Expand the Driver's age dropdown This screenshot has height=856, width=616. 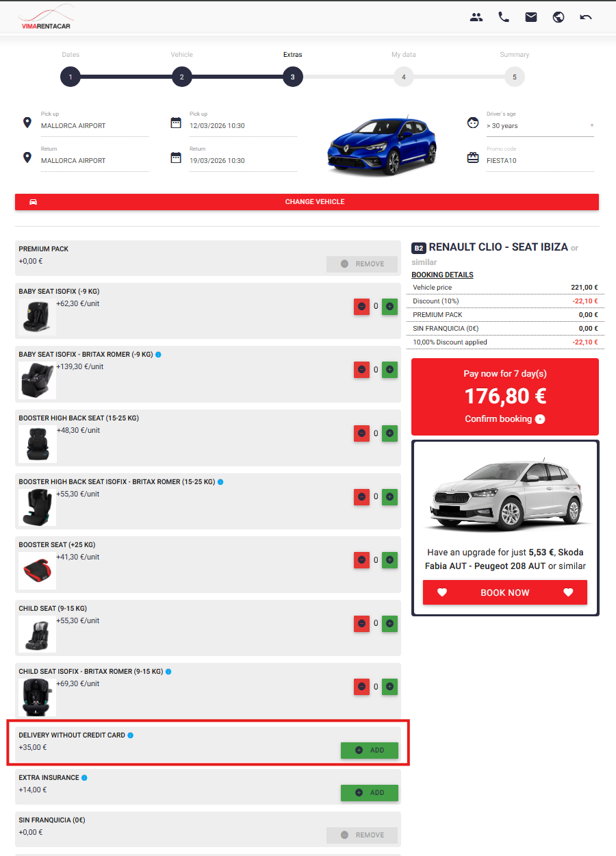coord(540,126)
